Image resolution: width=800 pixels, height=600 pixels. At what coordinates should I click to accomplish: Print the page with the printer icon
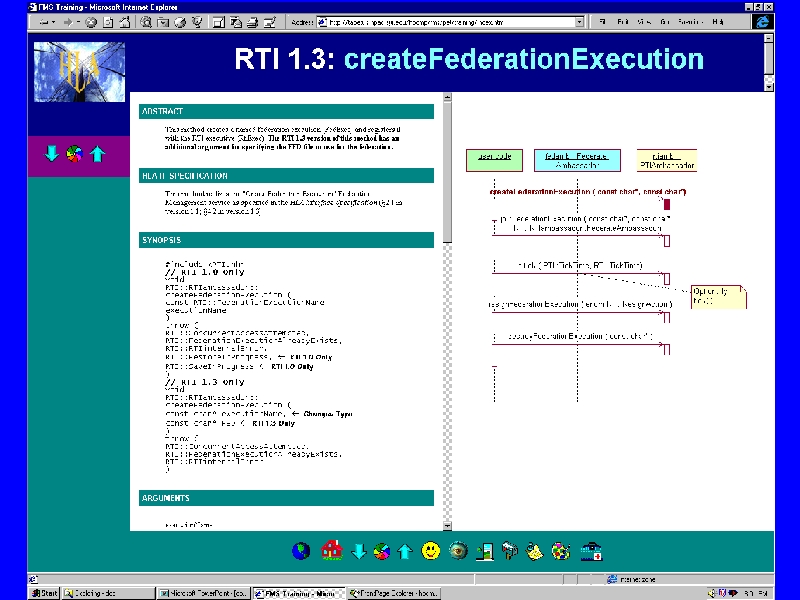pyautogui.click(x=253, y=22)
